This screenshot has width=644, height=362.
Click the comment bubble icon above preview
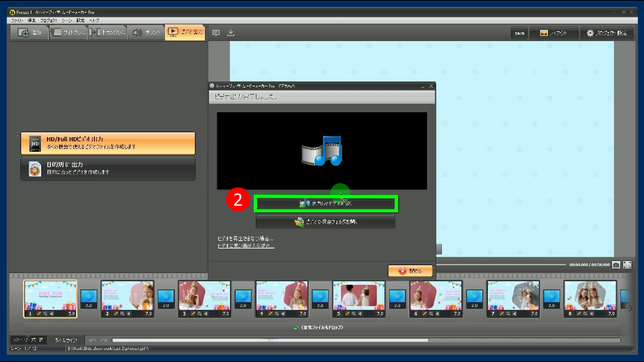(x=216, y=33)
